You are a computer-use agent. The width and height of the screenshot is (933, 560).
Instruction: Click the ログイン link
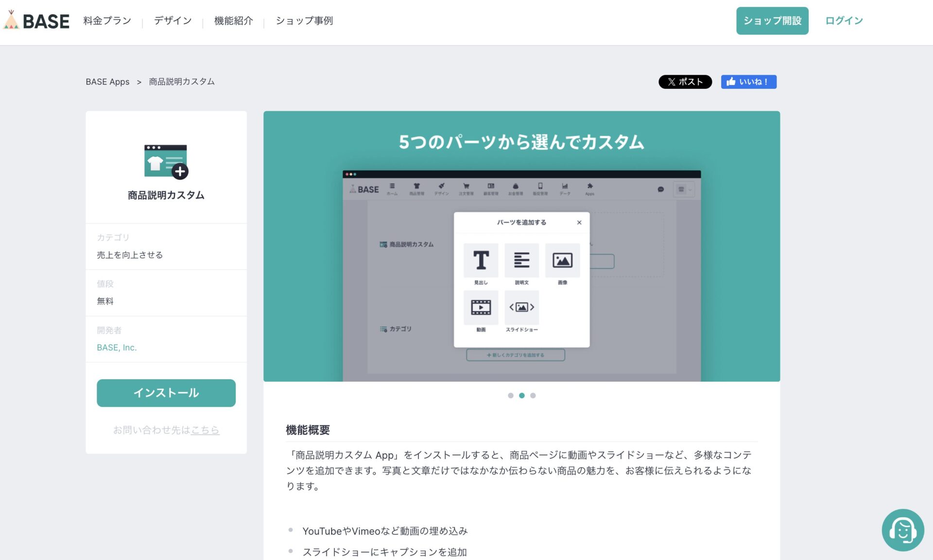[844, 20]
